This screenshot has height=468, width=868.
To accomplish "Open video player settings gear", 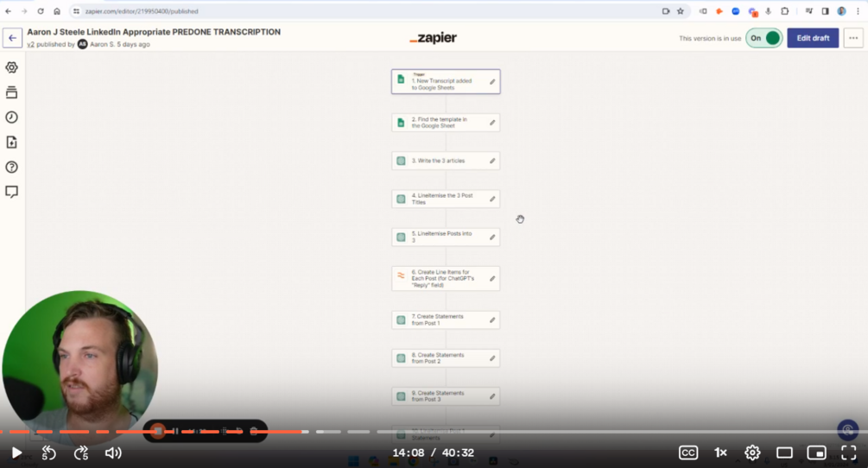I will pyautogui.click(x=752, y=453).
